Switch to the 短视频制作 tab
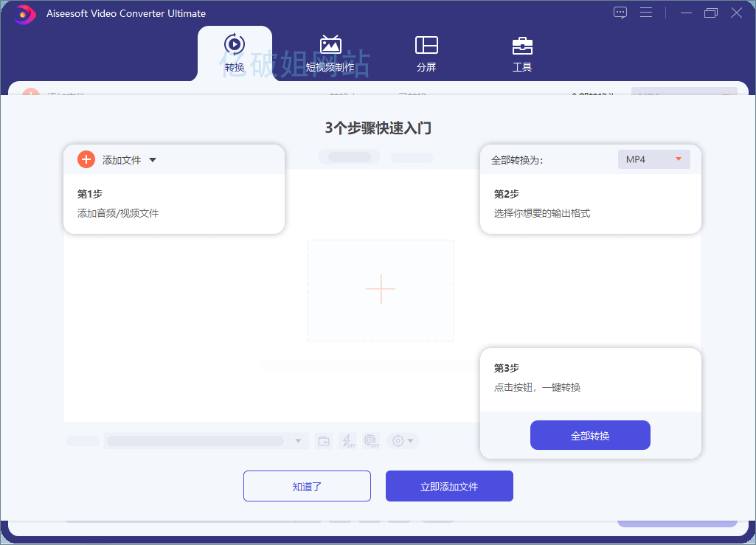 (x=330, y=54)
